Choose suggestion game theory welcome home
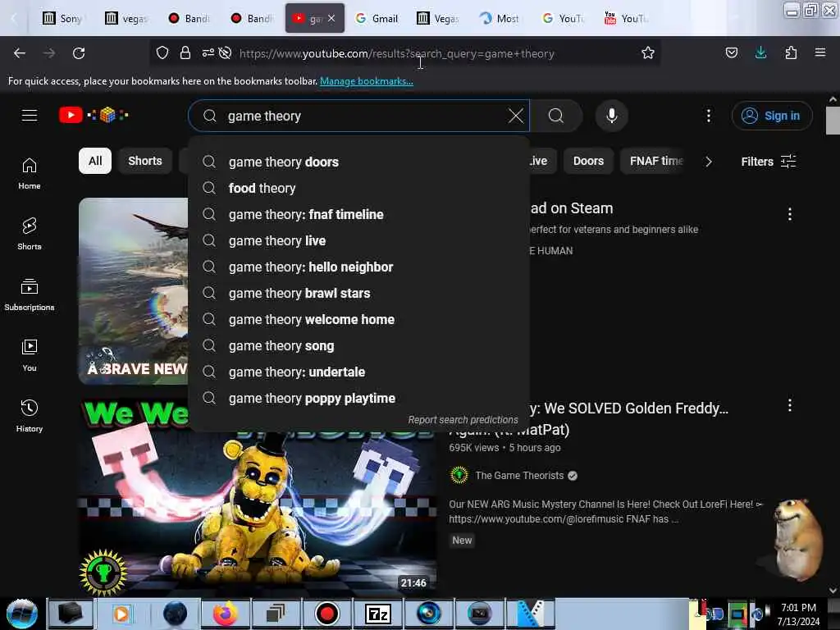 tap(358, 319)
